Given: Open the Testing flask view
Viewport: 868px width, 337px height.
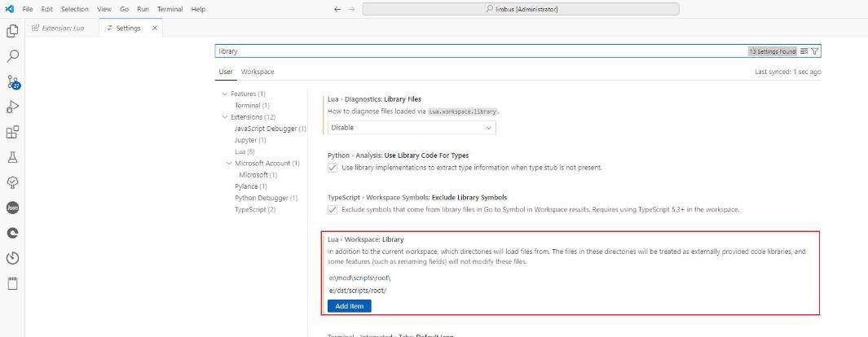Looking at the screenshot, I should tap(12, 157).
